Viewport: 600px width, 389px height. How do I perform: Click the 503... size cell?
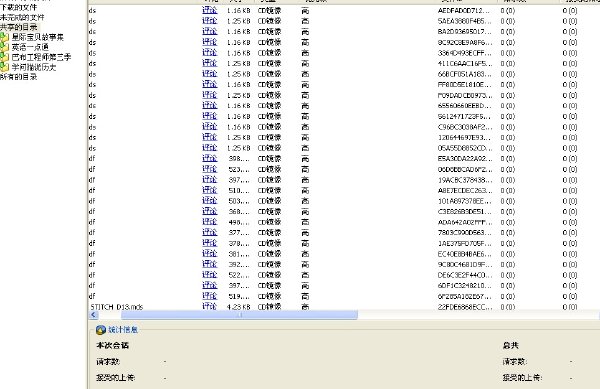239,201
